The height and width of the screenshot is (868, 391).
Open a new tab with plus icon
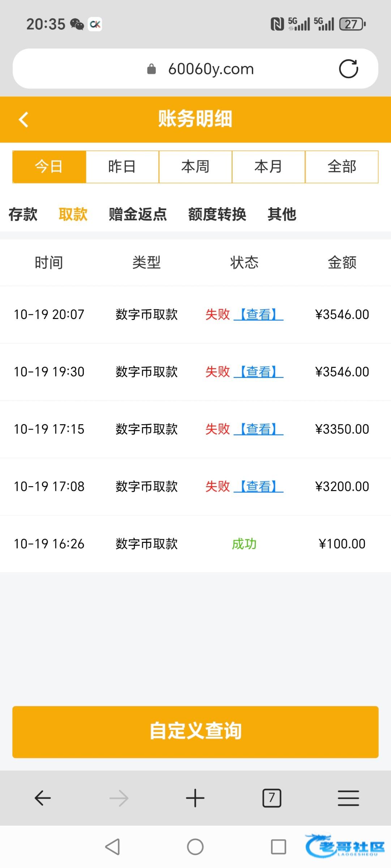(195, 798)
